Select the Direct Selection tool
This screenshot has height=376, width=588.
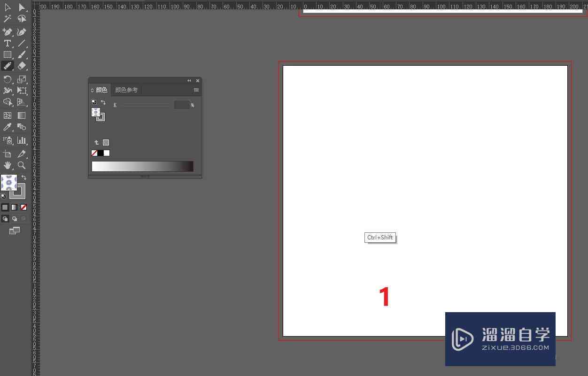(x=22, y=8)
